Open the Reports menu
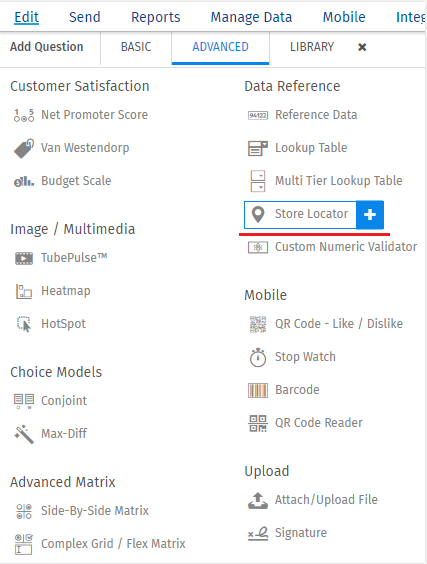The height and width of the screenshot is (564, 427). pyautogui.click(x=155, y=17)
